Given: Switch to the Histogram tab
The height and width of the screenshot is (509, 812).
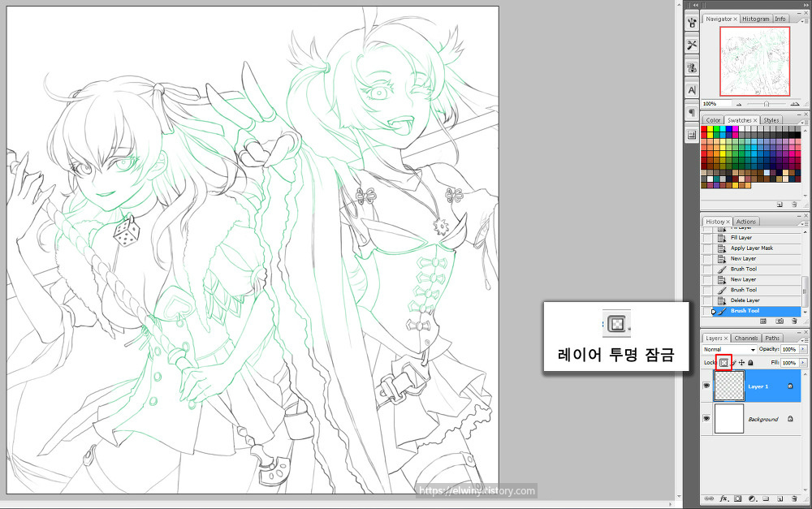Looking at the screenshot, I should click(755, 19).
